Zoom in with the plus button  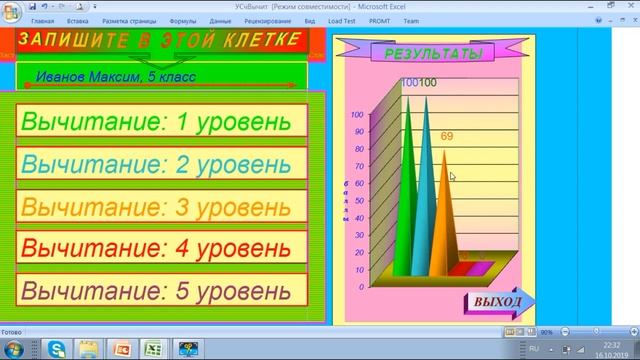pos(634,332)
